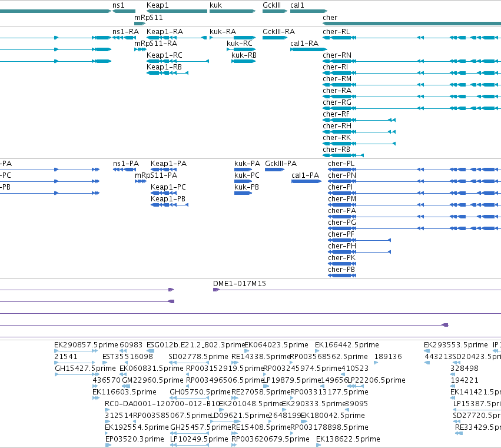Select the cher-RB transcript label
Image resolution: width=501 pixels, height=448 pixels.
[336, 150]
